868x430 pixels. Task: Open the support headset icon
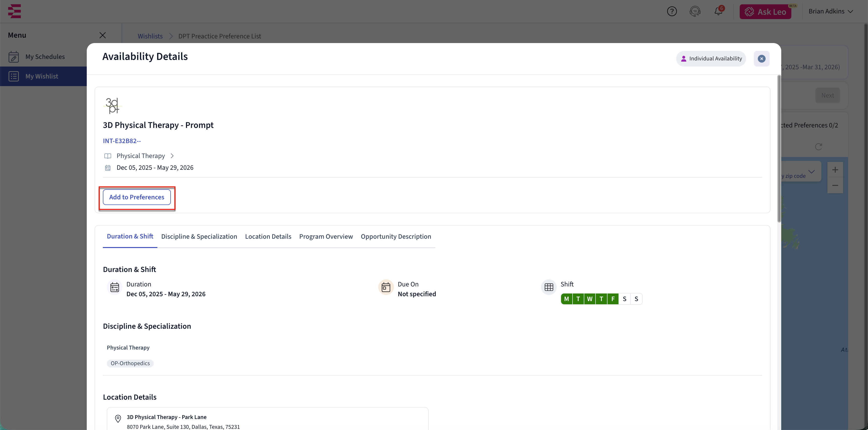[695, 11]
